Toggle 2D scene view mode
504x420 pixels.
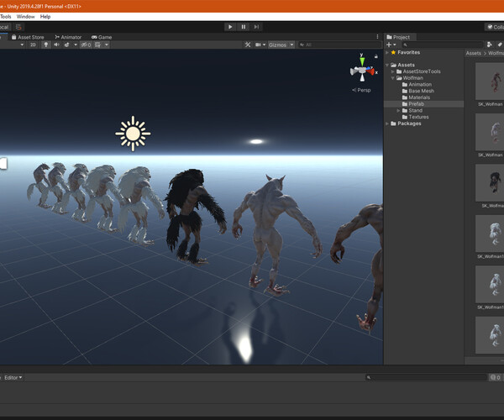click(x=33, y=45)
